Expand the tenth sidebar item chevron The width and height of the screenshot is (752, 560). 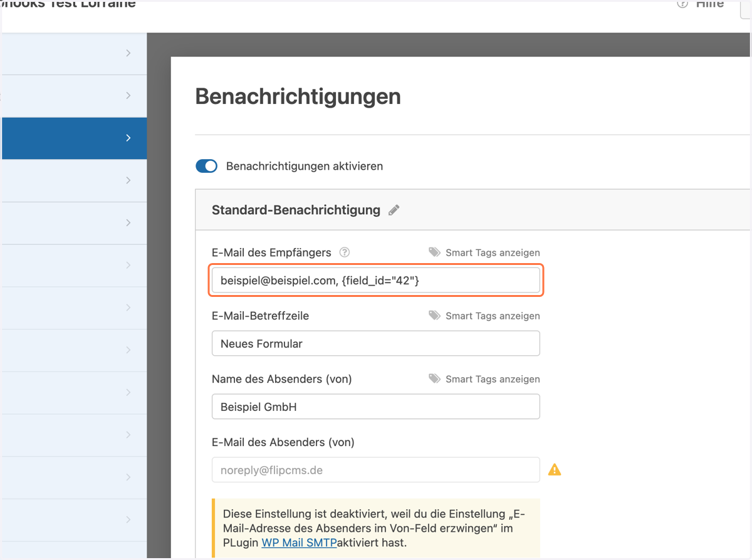(128, 435)
